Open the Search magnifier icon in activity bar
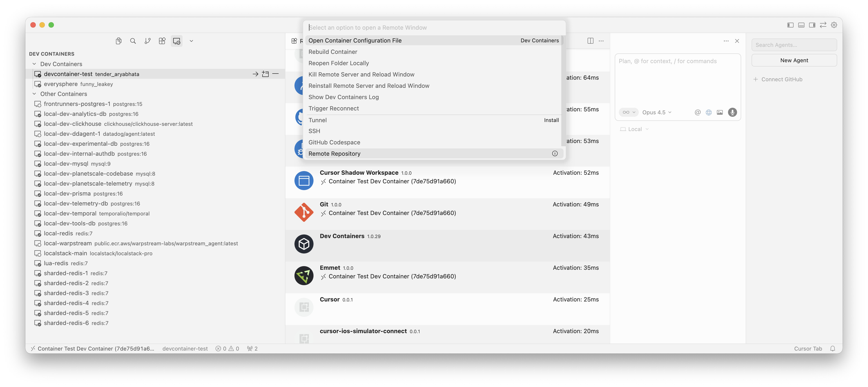The image size is (868, 387). (x=133, y=41)
